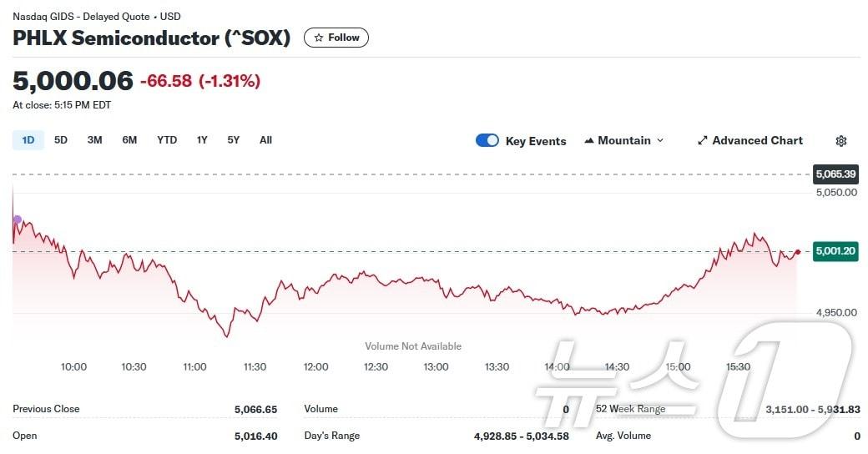
Task: Show year-to-date YTD chart
Action: [167, 140]
